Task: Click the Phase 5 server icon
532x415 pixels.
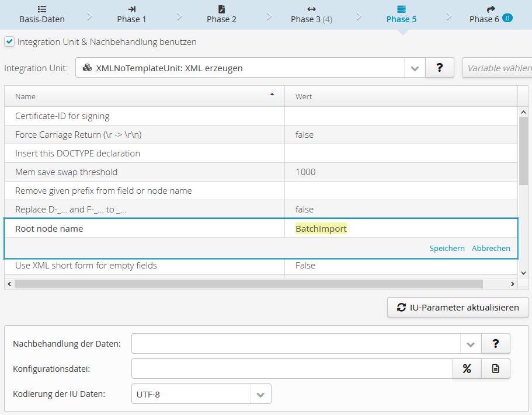Action: (401, 9)
